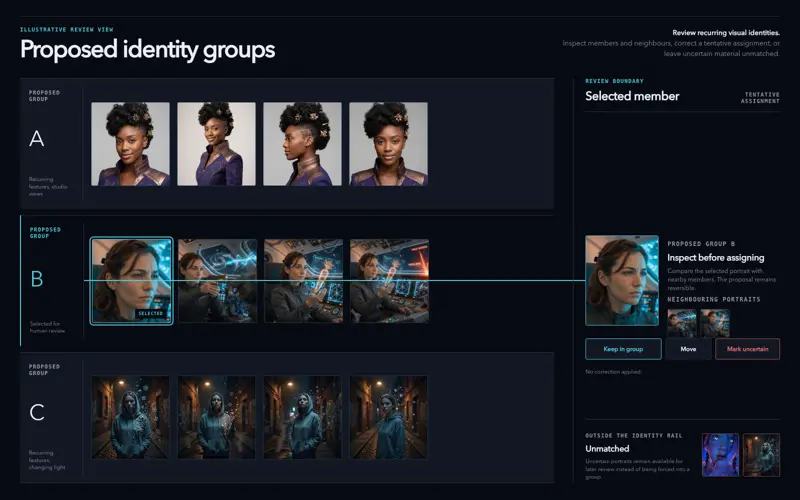Click the Move button
Viewport: 800px width, 500px height.
(688, 349)
